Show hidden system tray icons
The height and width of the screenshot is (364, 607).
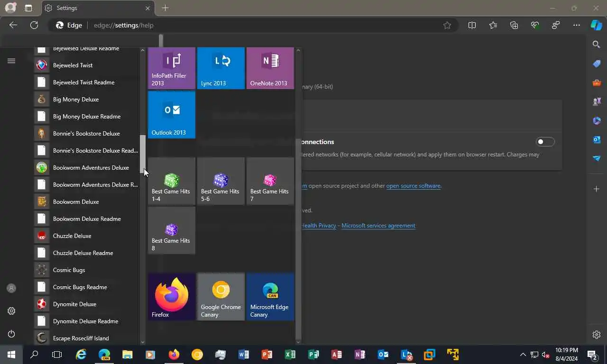[x=523, y=355]
